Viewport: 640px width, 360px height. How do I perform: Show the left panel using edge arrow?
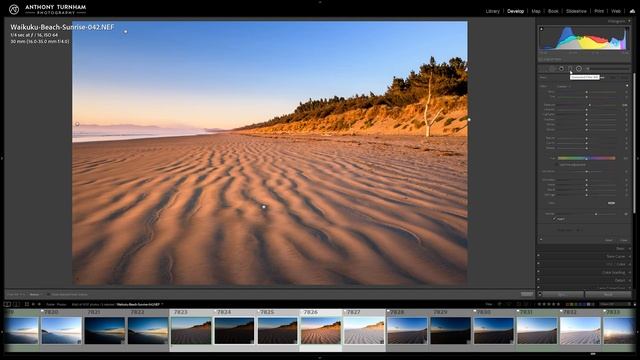[2, 158]
